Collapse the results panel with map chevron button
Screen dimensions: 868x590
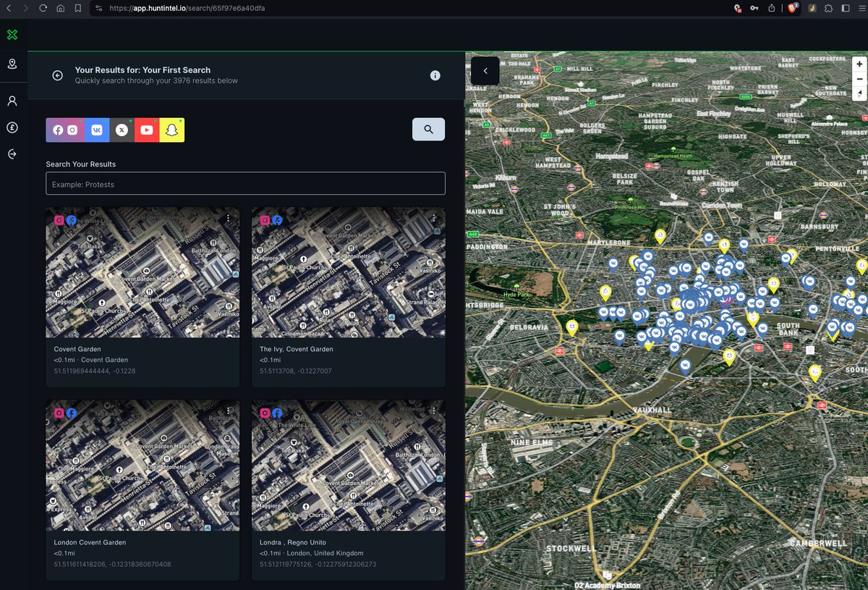[x=485, y=71]
